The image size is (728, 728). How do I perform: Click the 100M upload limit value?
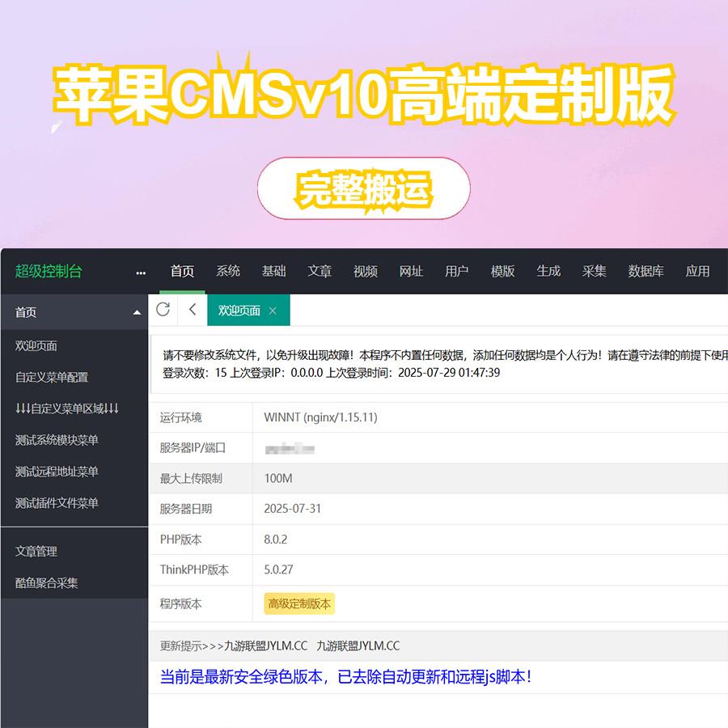tap(278, 479)
